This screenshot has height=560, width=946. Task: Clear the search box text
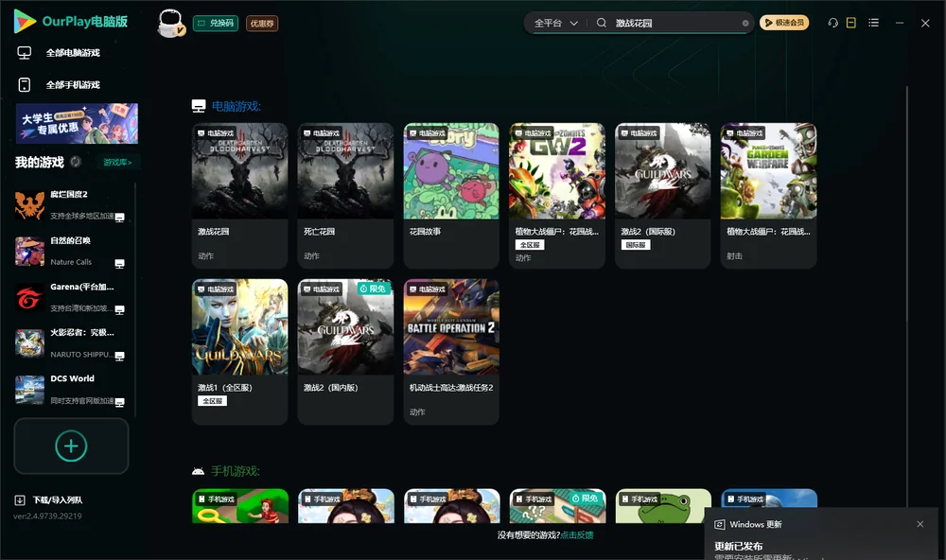tap(745, 24)
